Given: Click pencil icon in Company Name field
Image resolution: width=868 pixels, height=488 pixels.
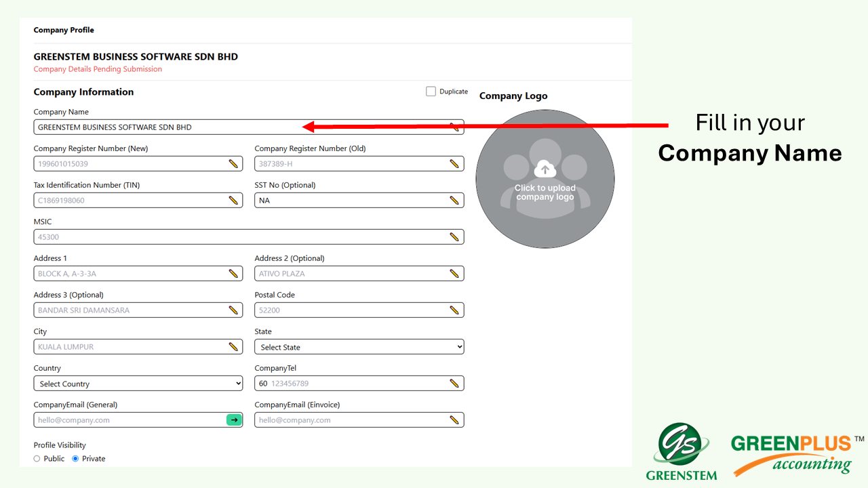Looking at the screenshot, I should (454, 127).
